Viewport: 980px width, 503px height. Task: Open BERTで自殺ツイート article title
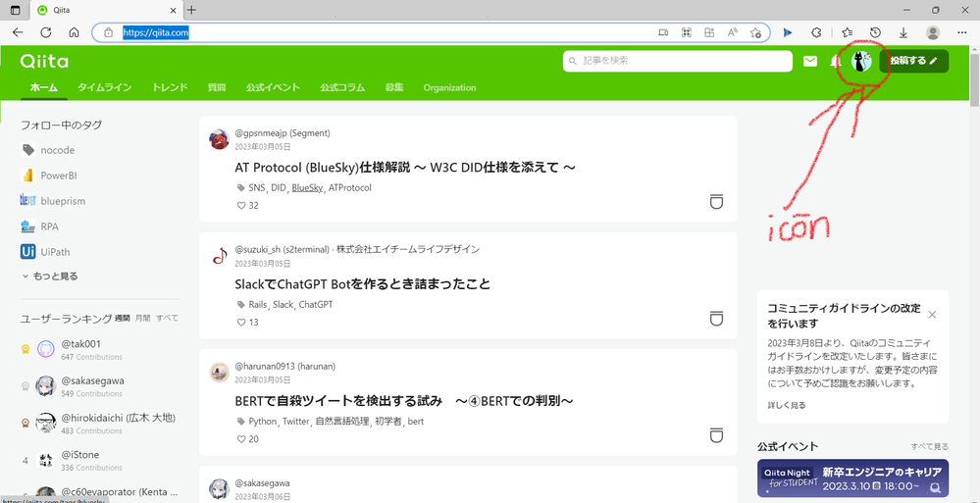coord(404,400)
